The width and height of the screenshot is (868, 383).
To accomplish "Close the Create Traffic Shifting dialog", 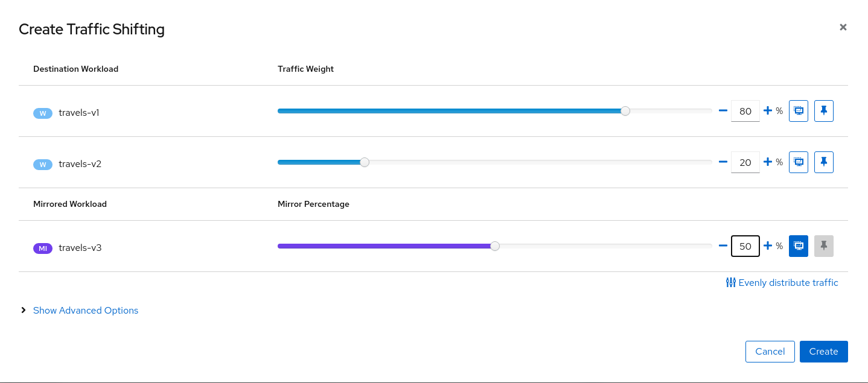I will (x=843, y=27).
